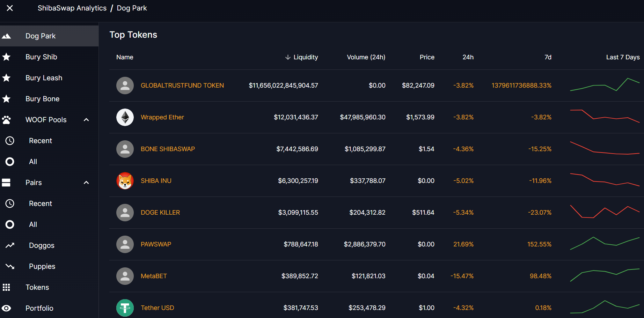Image resolution: width=644 pixels, height=318 pixels.
Task: Click the 152.55% seven-day change
Action: click(x=539, y=244)
